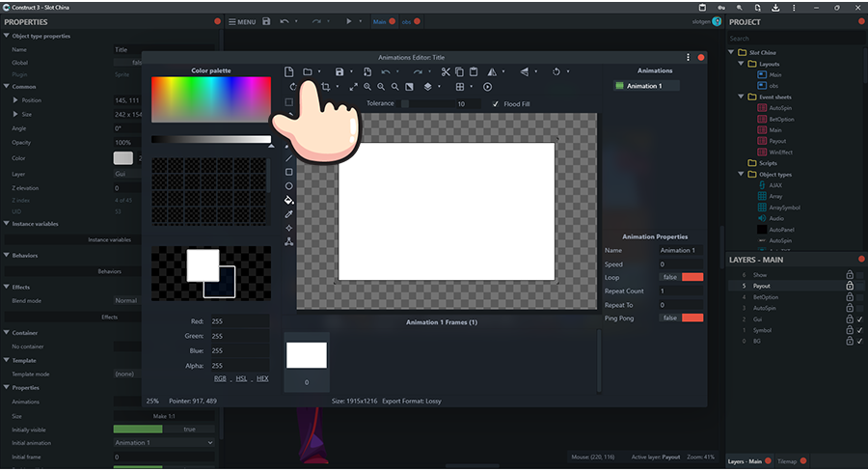The image size is (868, 471).
Task: Click the HEX color mode link
Action: (x=262, y=378)
